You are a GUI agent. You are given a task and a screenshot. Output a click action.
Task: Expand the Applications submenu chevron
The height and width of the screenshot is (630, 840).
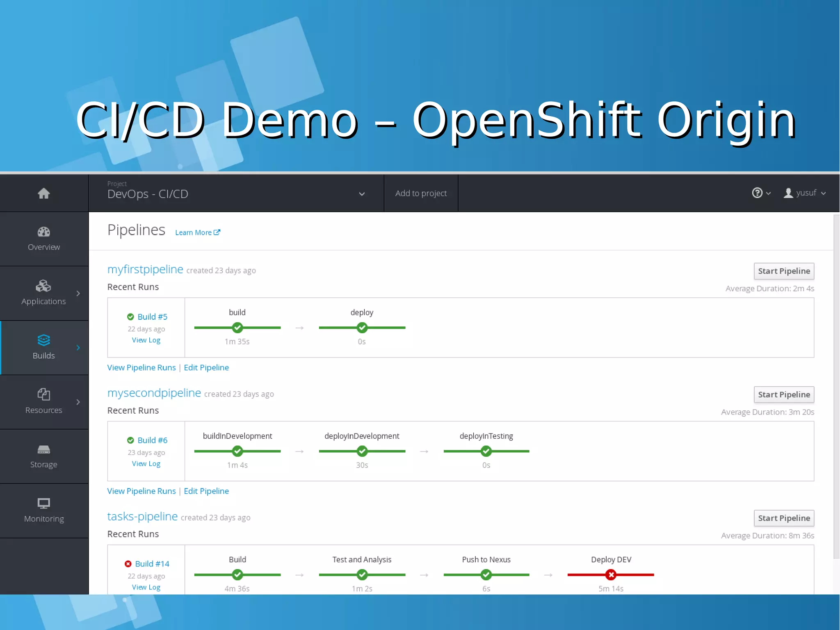point(78,293)
